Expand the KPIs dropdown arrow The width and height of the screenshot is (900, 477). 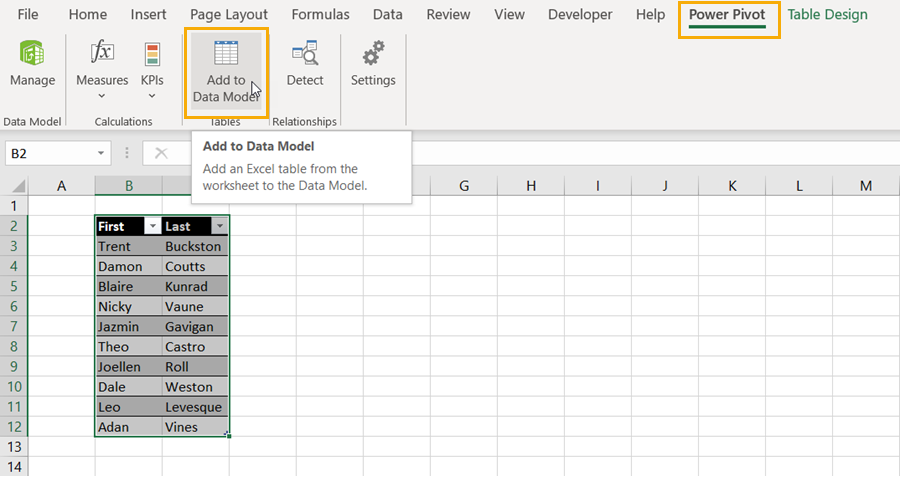pos(152,96)
